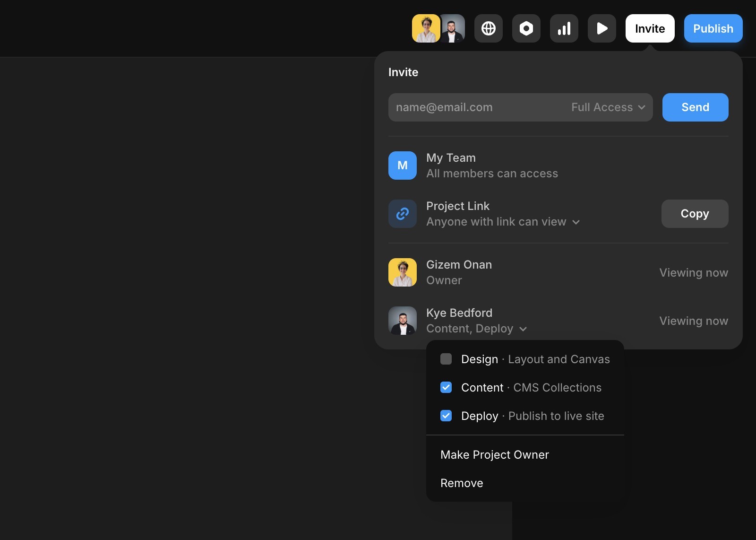The width and height of the screenshot is (756, 540).
Task: Click the blue Publish button
Action: coord(713,28)
